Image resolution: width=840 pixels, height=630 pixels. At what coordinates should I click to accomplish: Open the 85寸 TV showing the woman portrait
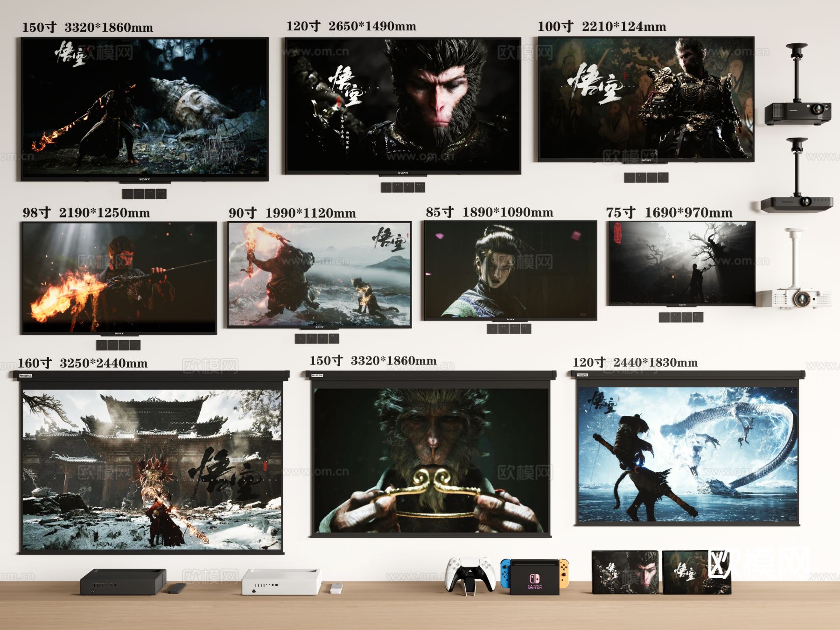pos(510,271)
